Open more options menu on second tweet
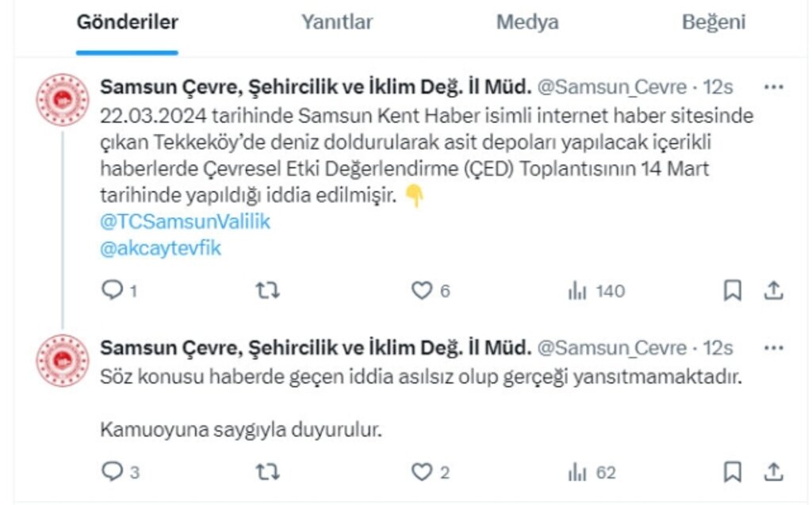Viewport: 812px width, 505px height. click(774, 348)
